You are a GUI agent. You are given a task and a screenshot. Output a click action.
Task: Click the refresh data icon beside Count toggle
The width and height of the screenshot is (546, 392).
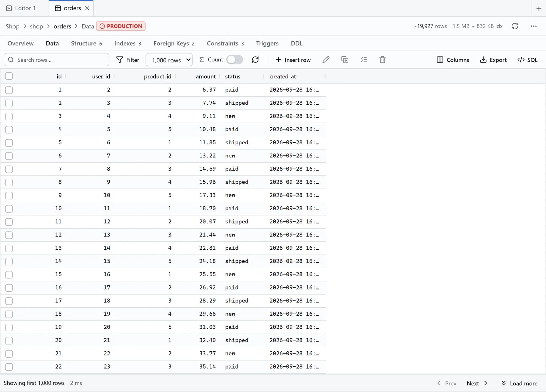255,60
